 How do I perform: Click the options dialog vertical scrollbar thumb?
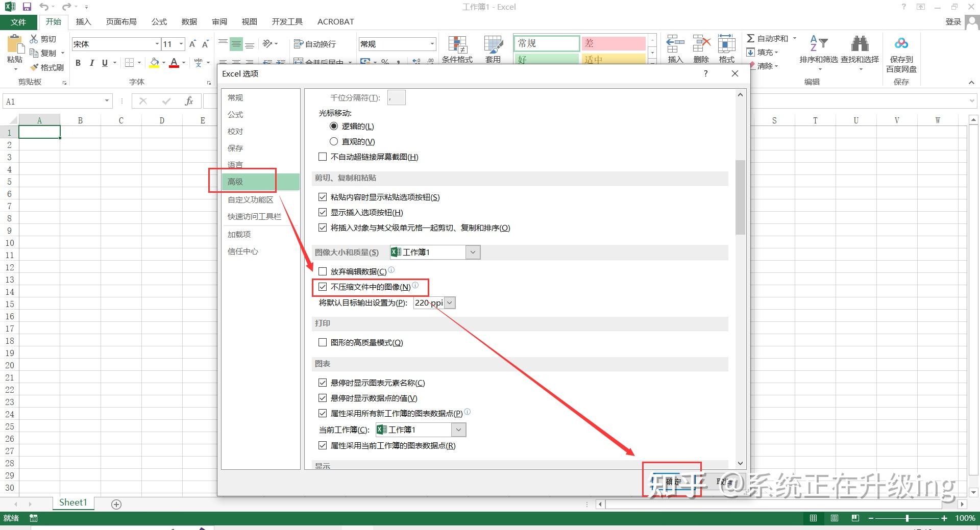point(740,197)
